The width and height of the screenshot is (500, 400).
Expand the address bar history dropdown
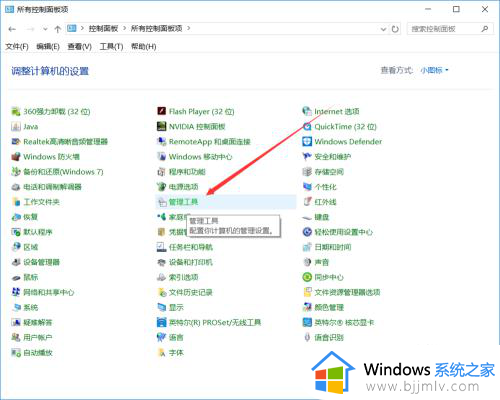(x=383, y=29)
